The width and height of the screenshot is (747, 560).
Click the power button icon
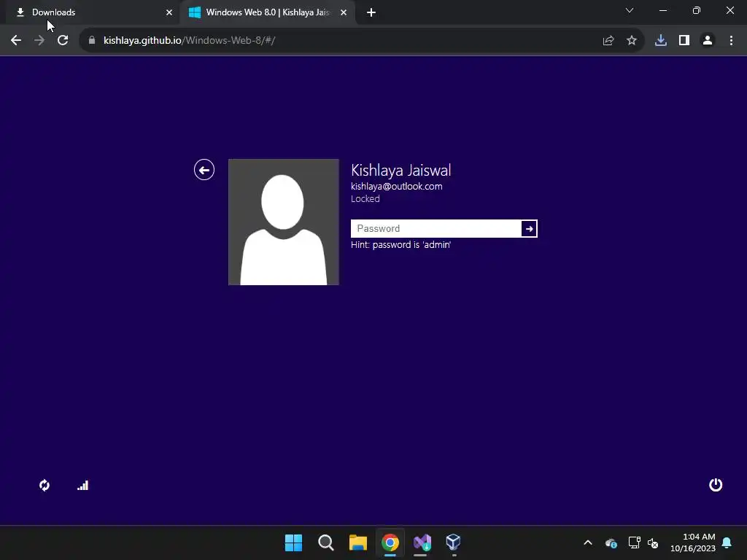click(x=716, y=485)
